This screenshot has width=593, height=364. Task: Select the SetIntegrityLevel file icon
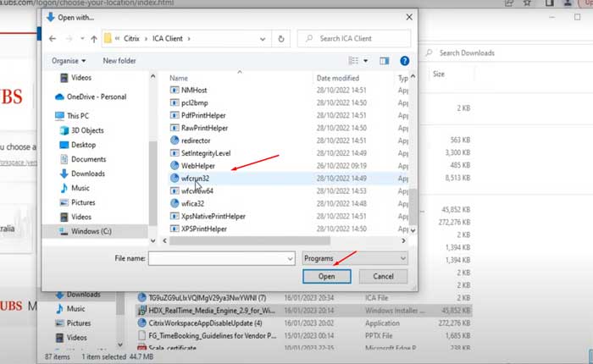click(175, 153)
